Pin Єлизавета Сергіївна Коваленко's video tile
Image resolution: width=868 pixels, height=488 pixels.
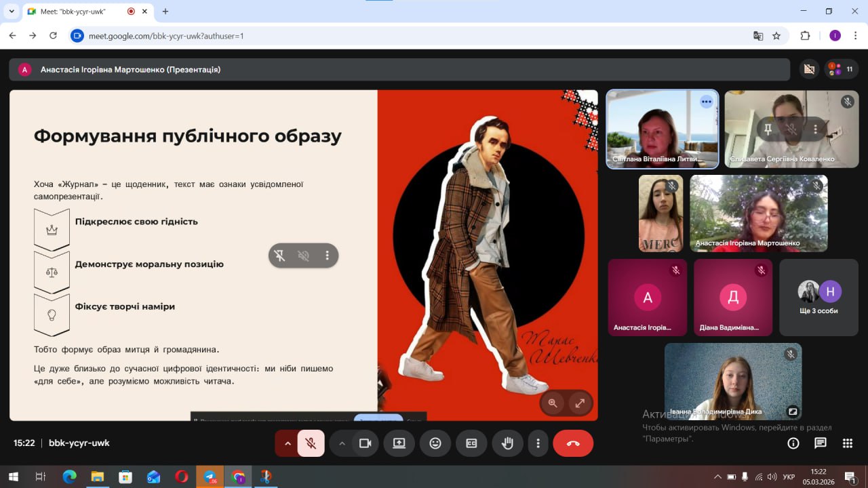click(768, 129)
